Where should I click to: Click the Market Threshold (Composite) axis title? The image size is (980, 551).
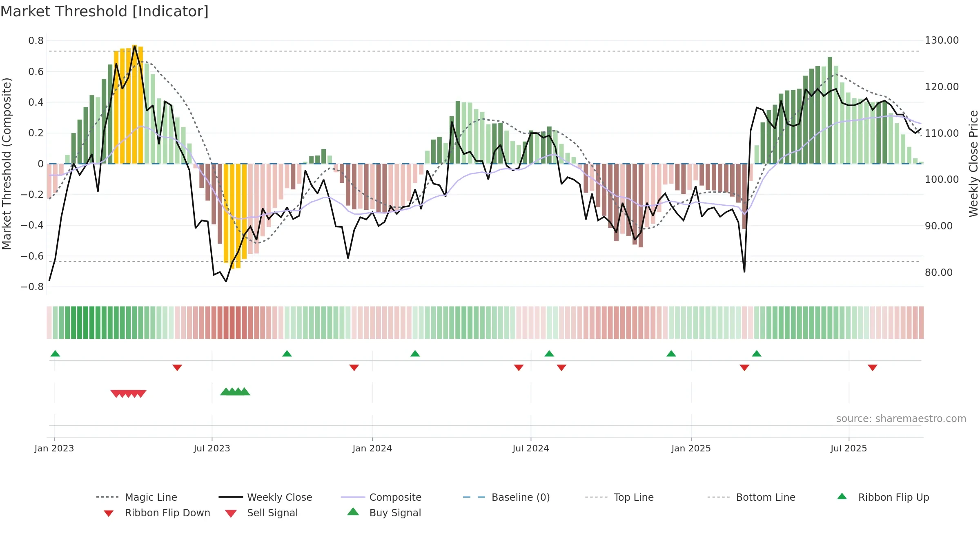[7, 163]
